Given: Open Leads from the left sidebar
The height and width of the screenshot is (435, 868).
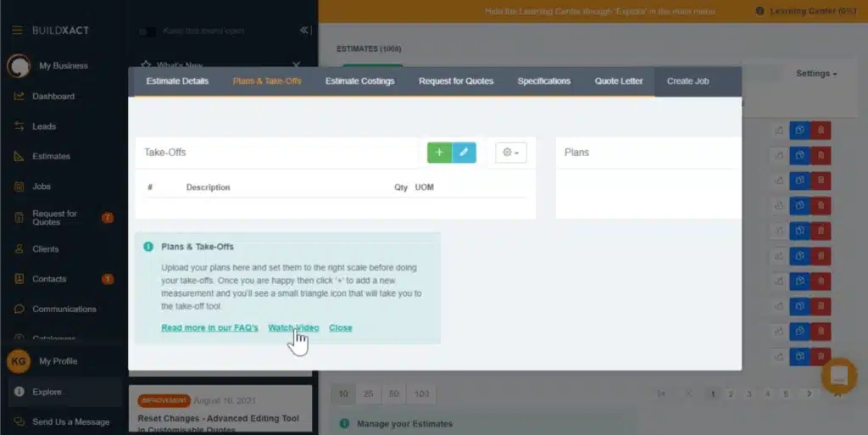Looking at the screenshot, I should 44,126.
